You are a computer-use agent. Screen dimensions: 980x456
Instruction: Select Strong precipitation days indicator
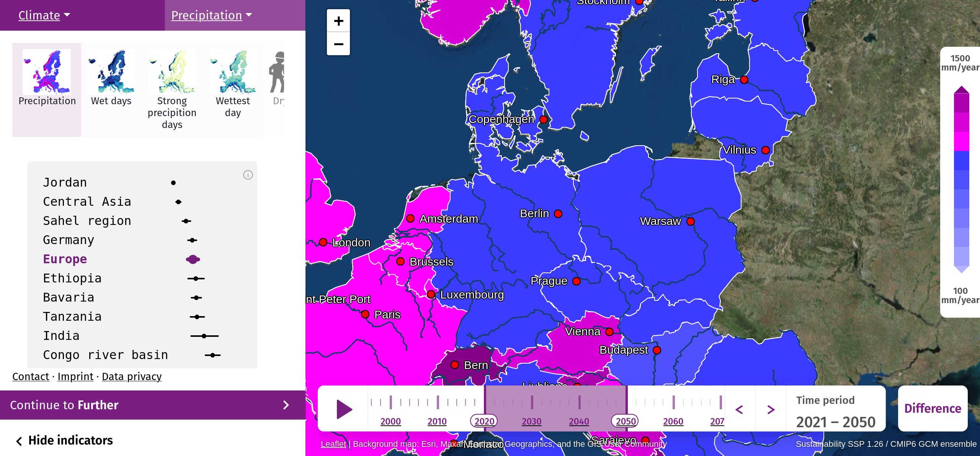pyautogui.click(x=172, y=90)
